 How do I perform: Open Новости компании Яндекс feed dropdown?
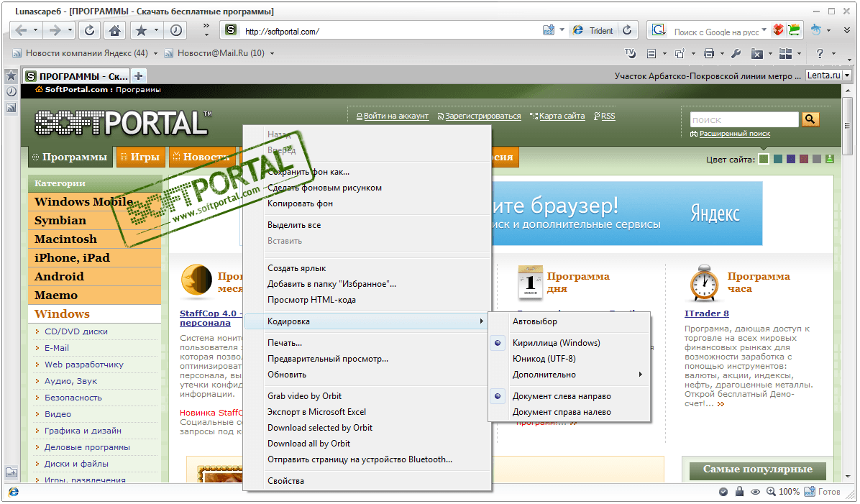155,54
